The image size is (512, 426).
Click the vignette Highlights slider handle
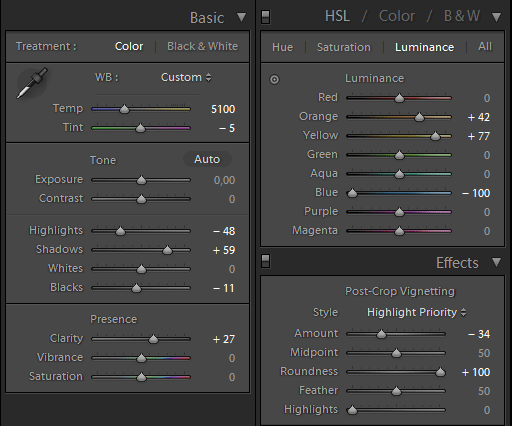[x=352, y=410]
